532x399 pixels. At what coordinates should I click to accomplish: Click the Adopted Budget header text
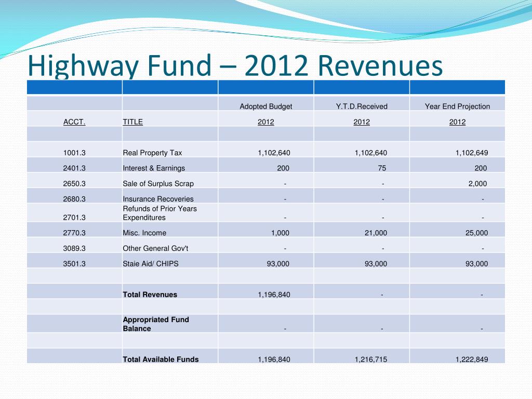point(265,107)
